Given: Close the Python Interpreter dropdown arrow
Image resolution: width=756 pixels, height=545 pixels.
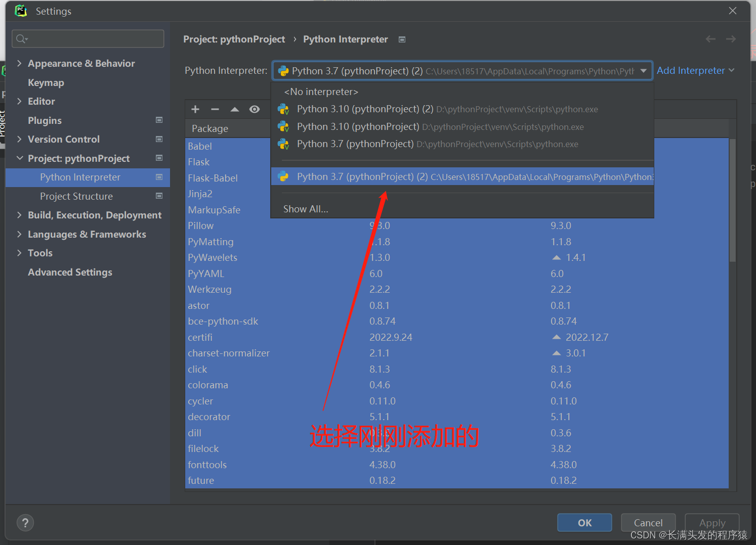Looking at the screenshot, I should (x=643, y=71).
